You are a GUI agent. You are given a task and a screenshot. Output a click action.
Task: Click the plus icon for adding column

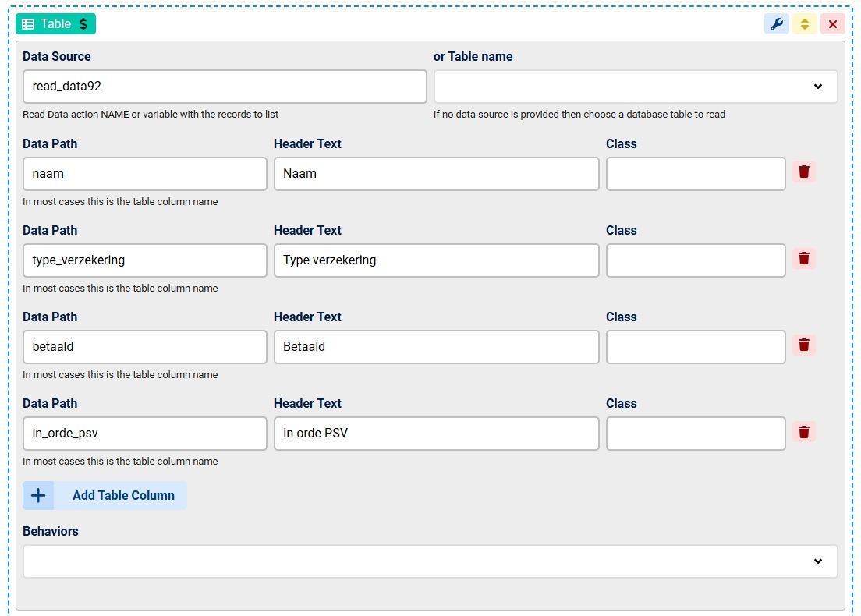tap(38, 495)
